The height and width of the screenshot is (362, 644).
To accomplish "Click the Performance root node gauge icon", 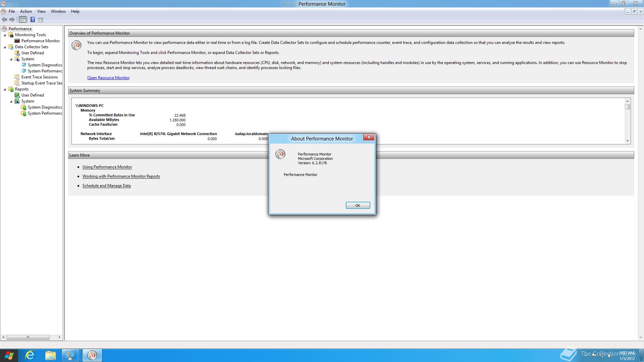I will (4, 29).
